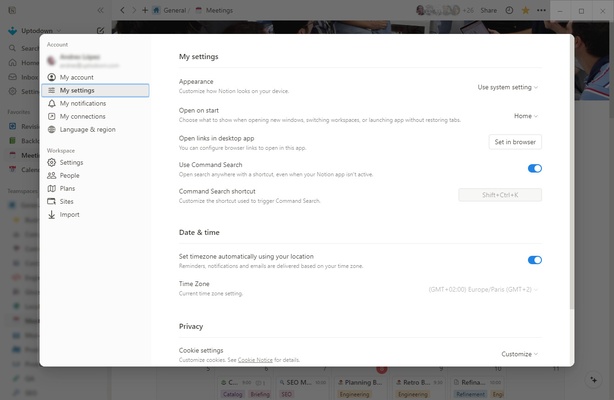Click the People group icon

[x=51, y=176]
